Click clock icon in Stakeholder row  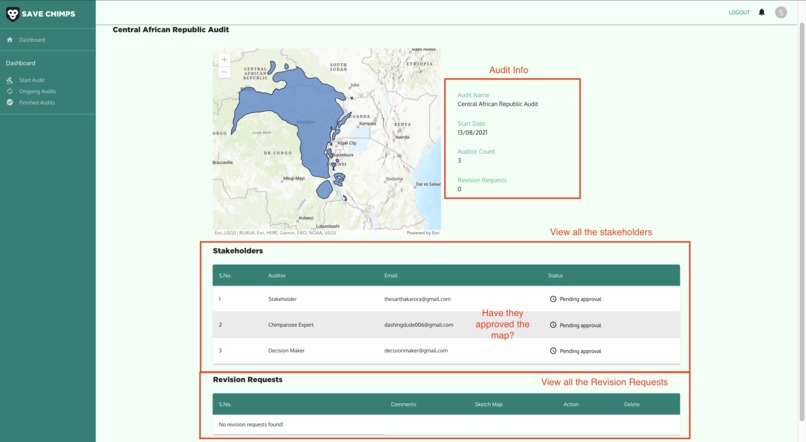553,299
